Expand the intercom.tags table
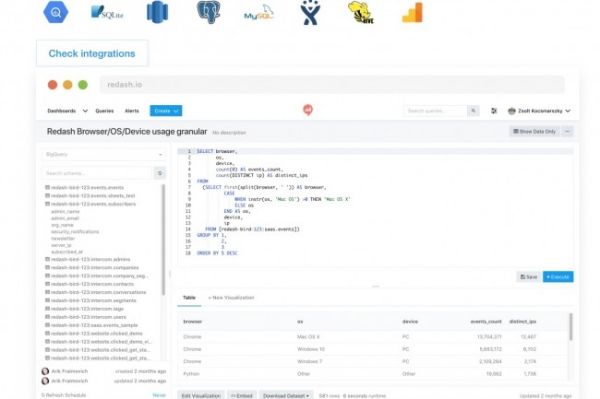The width and height of the screenshot is (600, 399). (84, 309)
